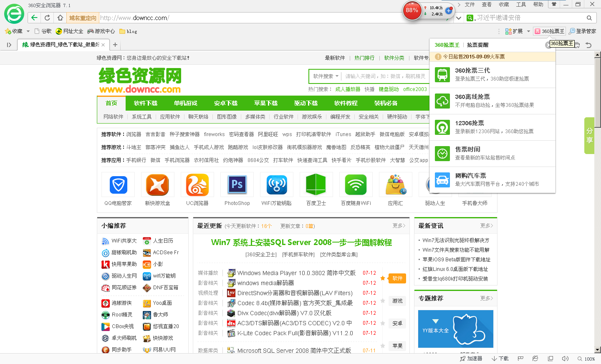The image size is (601, 364).
Task: Go to the browser home page icon
Action: point(60,18)
